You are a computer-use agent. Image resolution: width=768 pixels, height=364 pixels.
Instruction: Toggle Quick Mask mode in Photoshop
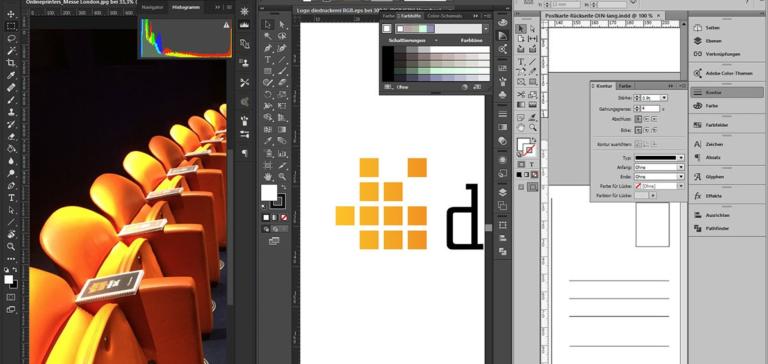click(11, 297)
